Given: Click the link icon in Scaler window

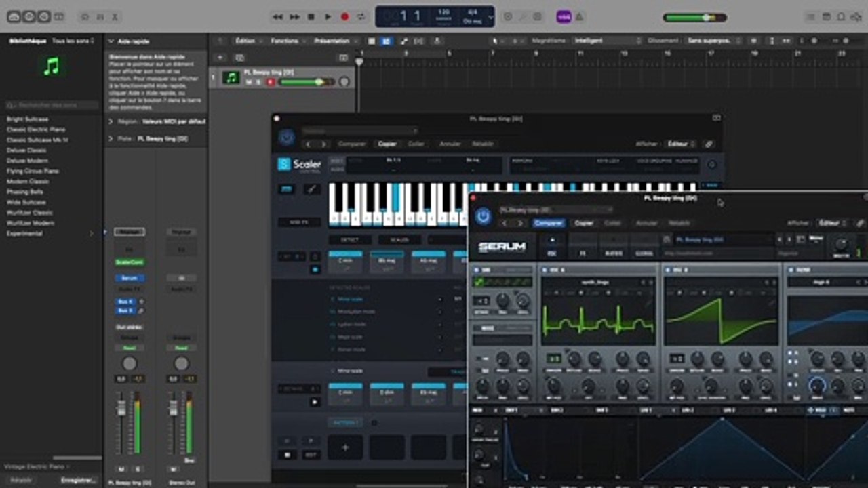Looking at the screenshot, I should pos(709,144).
